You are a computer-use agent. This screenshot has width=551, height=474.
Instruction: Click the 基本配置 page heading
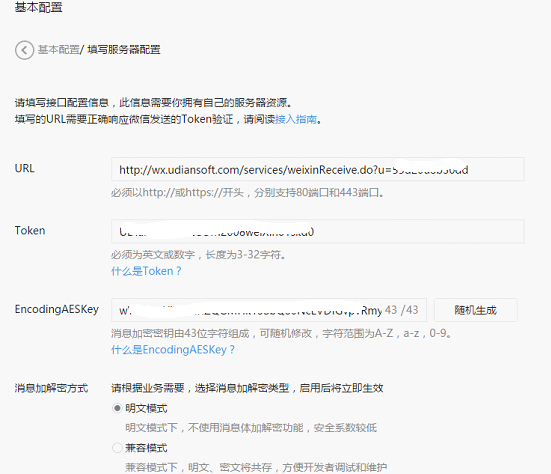tap(39, 7)
